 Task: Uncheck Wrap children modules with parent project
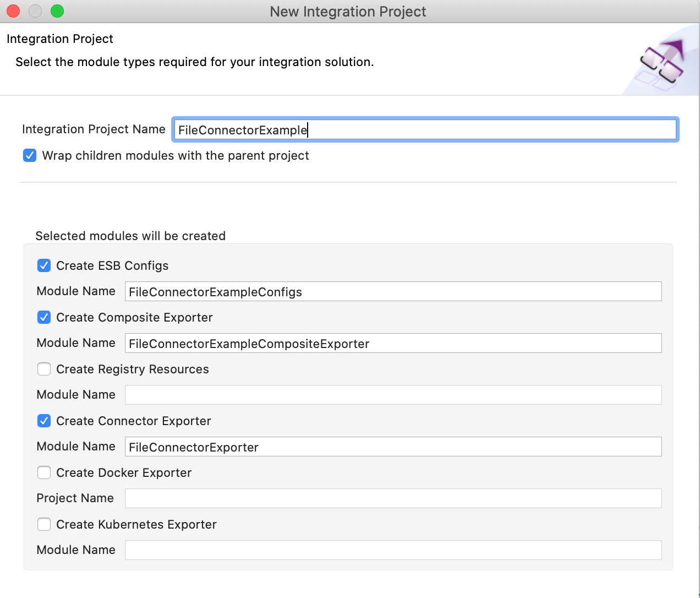point(30,156)
